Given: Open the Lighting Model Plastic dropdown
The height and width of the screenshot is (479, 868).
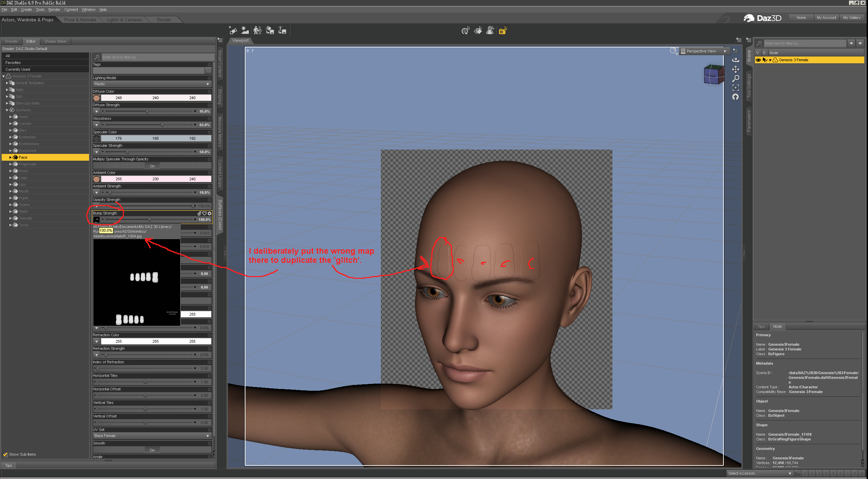Looking at the screenshot, I should [x=152, y=84].
